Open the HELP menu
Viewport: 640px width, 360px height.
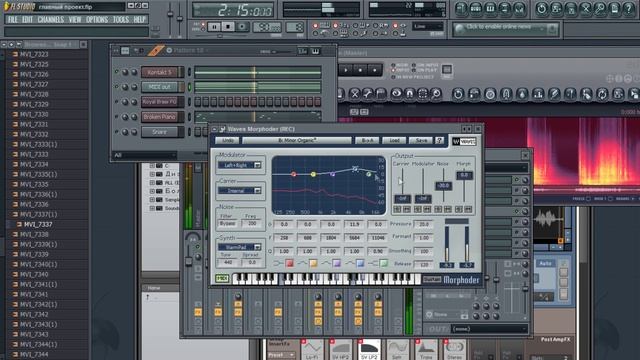(x=140, y=20)
